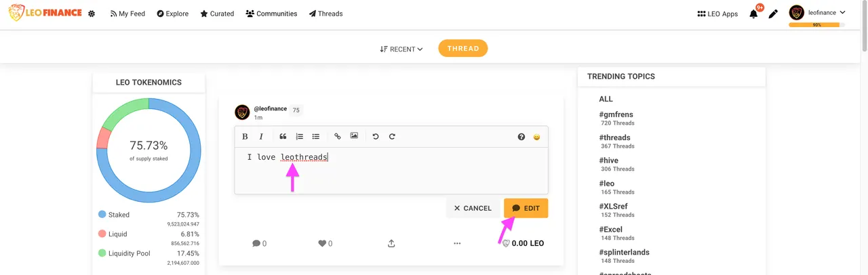Toggle theme with sun icon
The image size is (868, 275).
coord(92,14)
